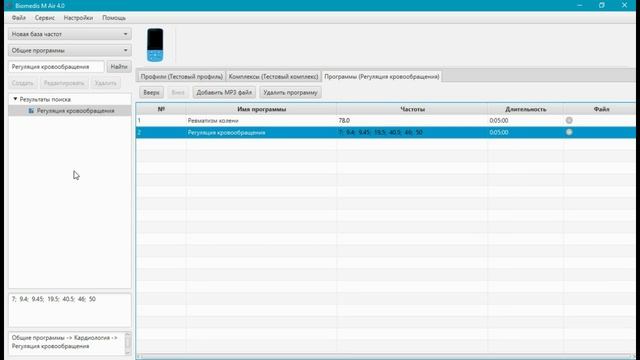The height and width of the screenshot is (360, 640).
Task: Click the Создать button
Action: 22,83
